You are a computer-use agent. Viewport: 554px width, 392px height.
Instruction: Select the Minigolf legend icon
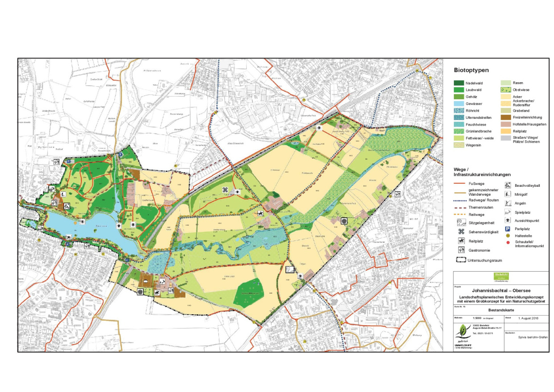pos(508,194)
